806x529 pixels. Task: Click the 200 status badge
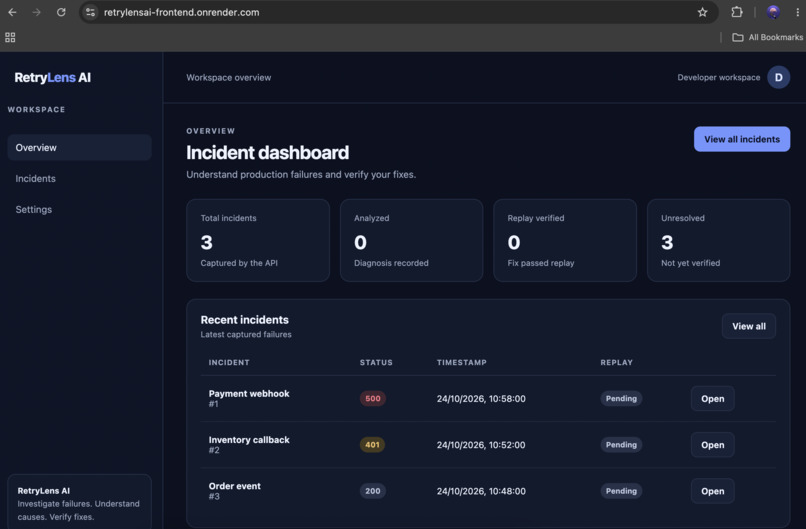click(373, 491)
